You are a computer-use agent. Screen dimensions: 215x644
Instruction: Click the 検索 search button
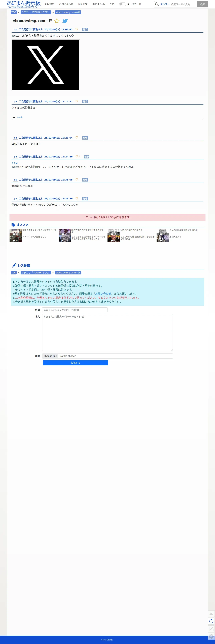(202, 4)
